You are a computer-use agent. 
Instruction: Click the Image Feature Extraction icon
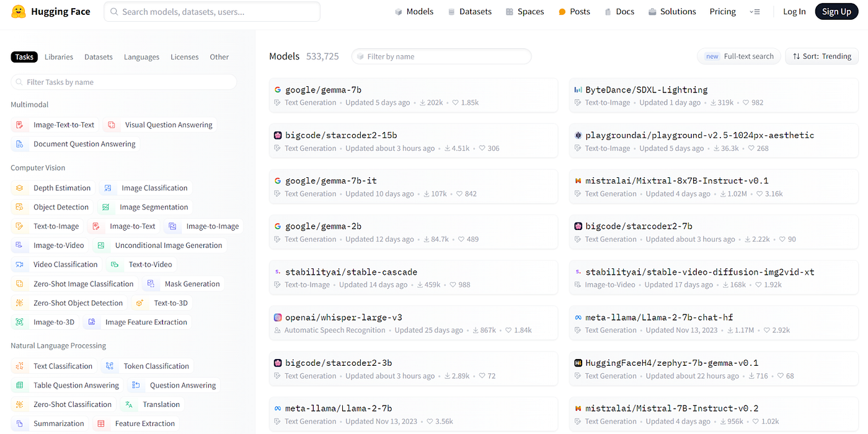92,322
